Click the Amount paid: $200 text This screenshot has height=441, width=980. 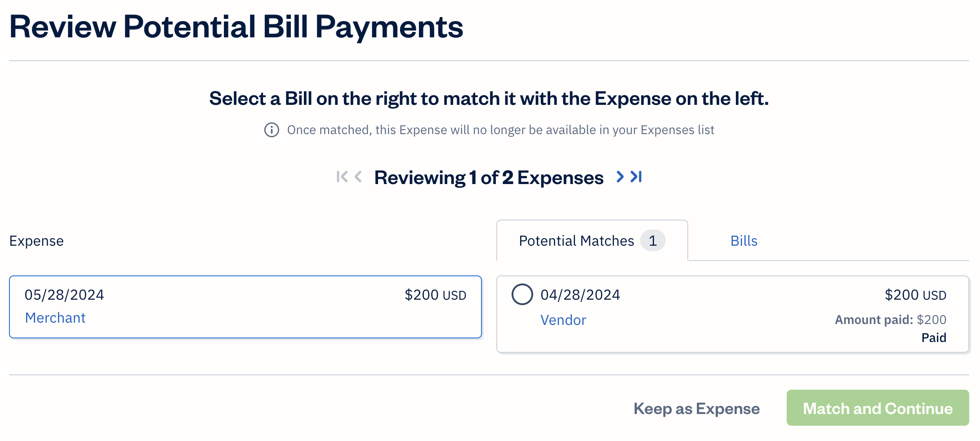coord(890,319)
